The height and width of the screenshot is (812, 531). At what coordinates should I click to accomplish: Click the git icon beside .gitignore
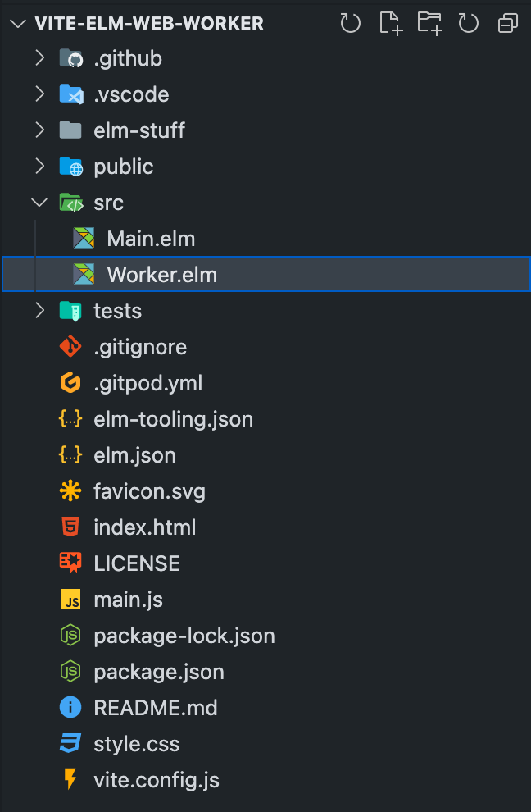72,347
